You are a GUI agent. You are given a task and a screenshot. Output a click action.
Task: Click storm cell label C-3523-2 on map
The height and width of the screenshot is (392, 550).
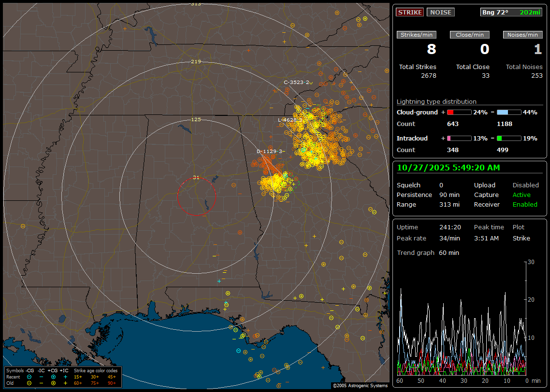[296, 82]
